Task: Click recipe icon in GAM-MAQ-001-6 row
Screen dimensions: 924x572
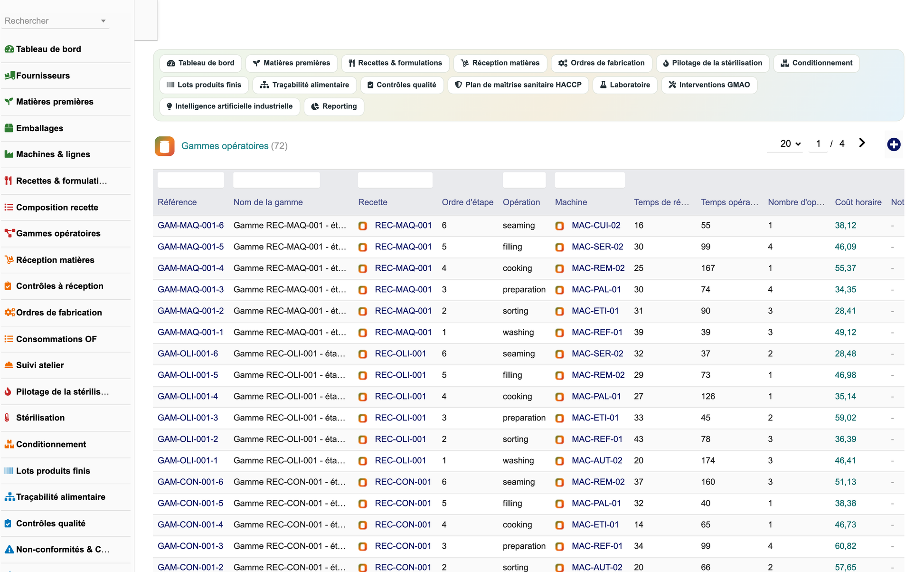Action: pyautogui.click(x=363, y=226)
